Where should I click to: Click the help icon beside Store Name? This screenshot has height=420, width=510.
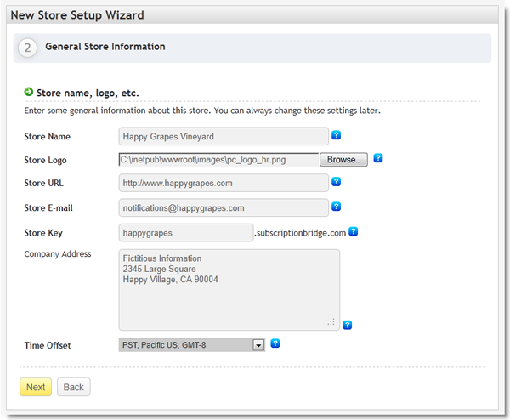[337, 135]
